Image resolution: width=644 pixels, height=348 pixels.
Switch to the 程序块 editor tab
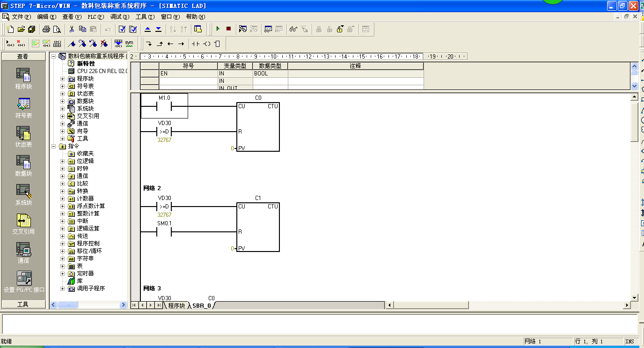click(176, 305)
